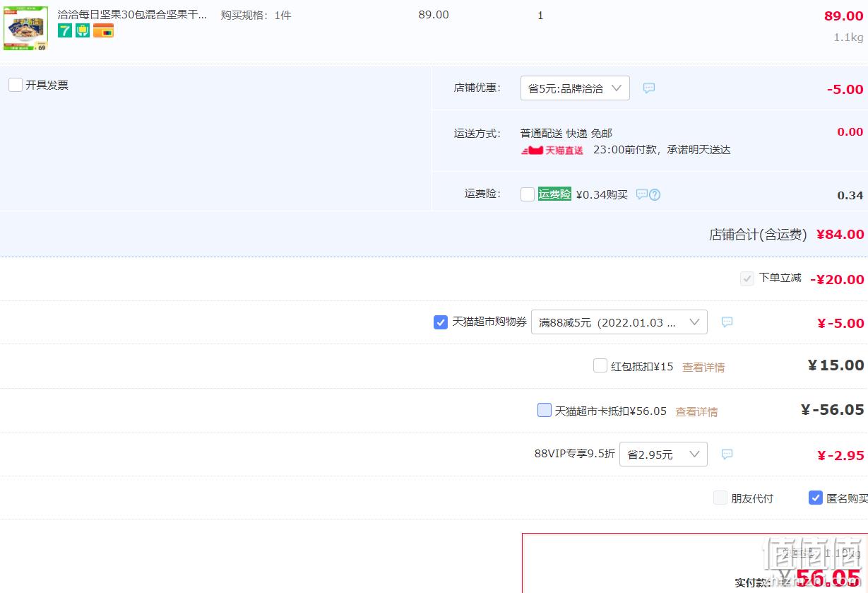Click the 红包 amount ¥15.00
The image size is (868, 593).
click(836, 365)
